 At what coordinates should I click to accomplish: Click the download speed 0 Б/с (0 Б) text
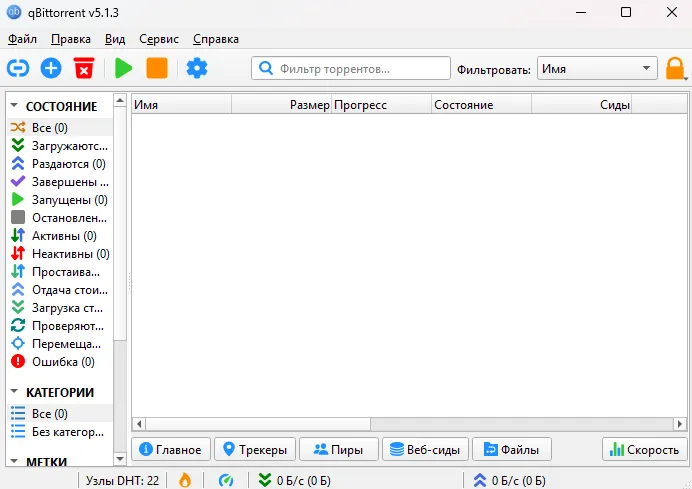(304, 480)
